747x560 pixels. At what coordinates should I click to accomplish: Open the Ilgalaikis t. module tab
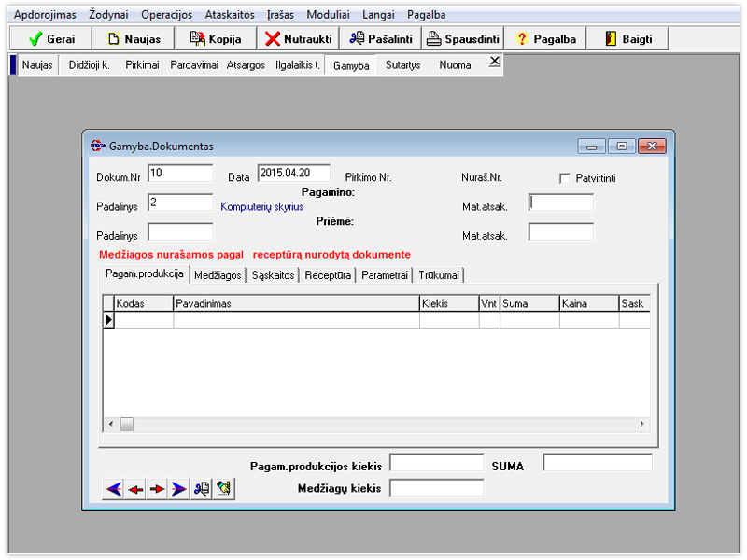click(297, 65)
